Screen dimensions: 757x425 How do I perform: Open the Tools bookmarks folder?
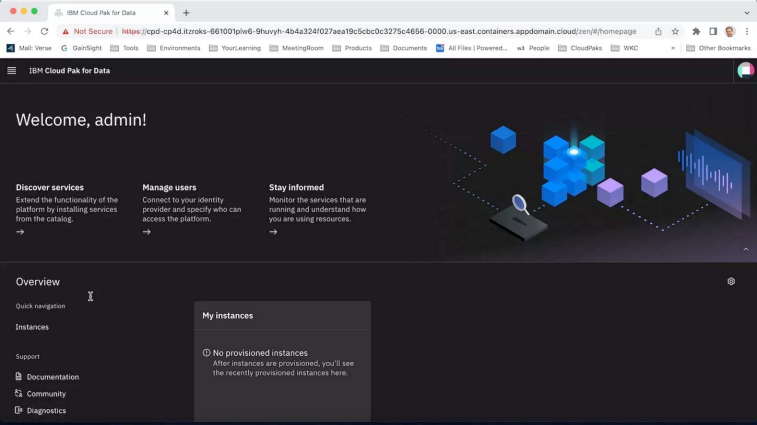[125, 48]
